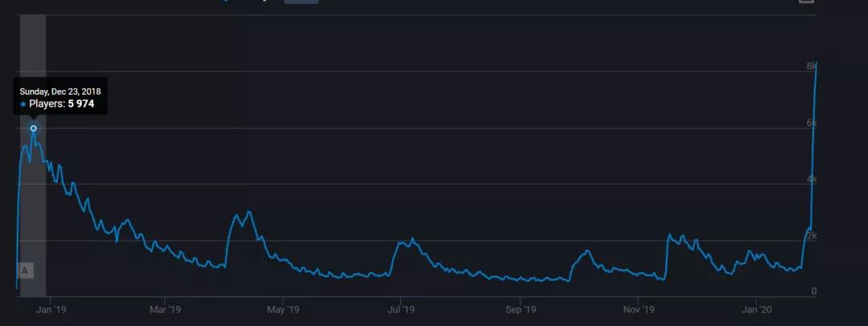Select the 6k y-axis label
Image resolution: width=868 pixels, height=326 pixels.
point(812,123)
